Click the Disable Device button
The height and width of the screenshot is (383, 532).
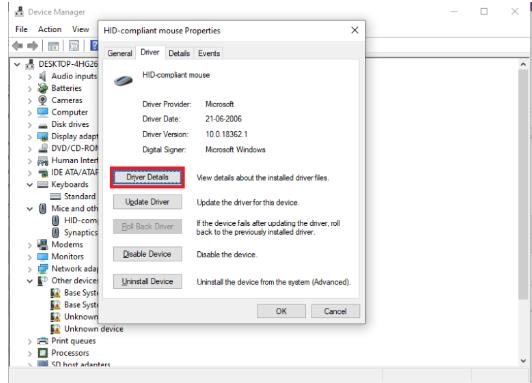point(147,254)
